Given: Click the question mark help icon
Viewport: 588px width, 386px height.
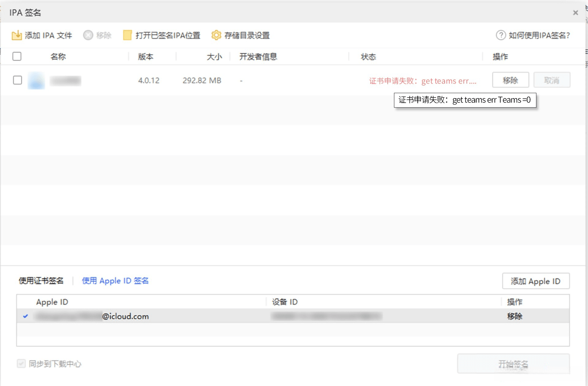Looking at the screenshot, I should point(500,35).
